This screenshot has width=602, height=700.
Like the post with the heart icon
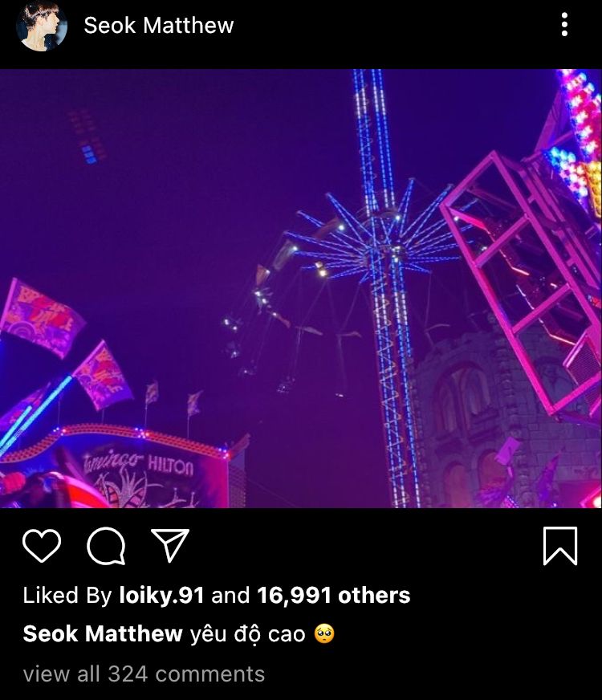(x=42, y=547)
